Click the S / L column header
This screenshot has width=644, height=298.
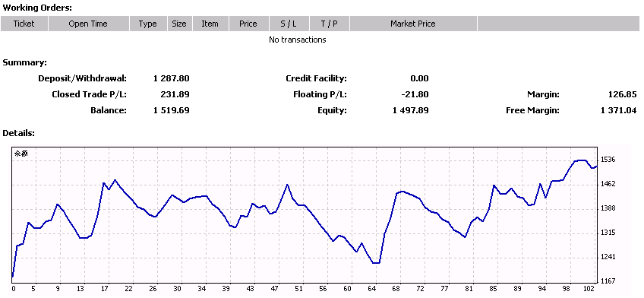(289, 24)
